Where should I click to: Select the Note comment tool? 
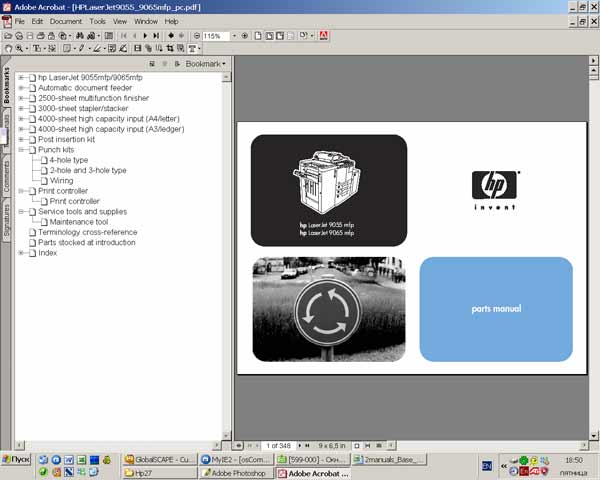pyautogui.click(x=67, y=49)
